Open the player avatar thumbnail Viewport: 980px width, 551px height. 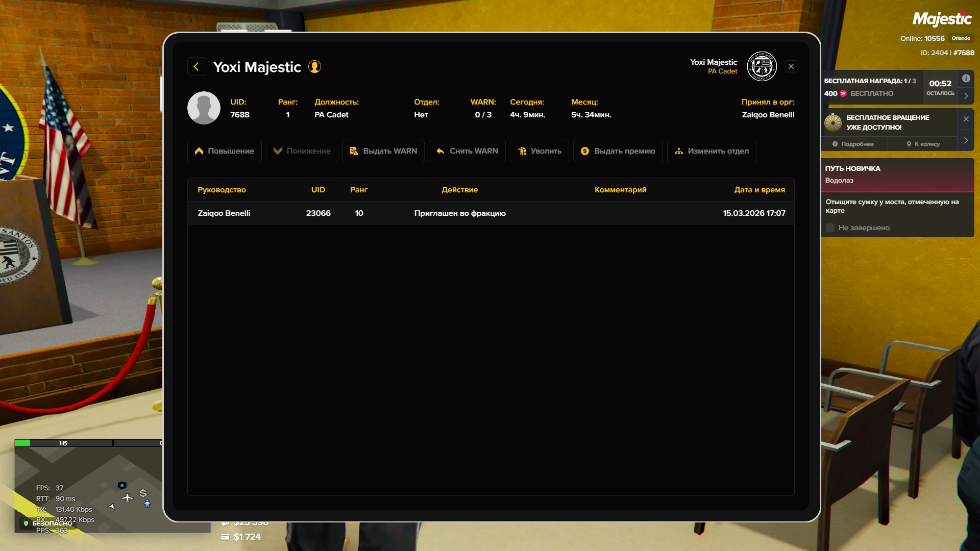[x=204, y=108]
